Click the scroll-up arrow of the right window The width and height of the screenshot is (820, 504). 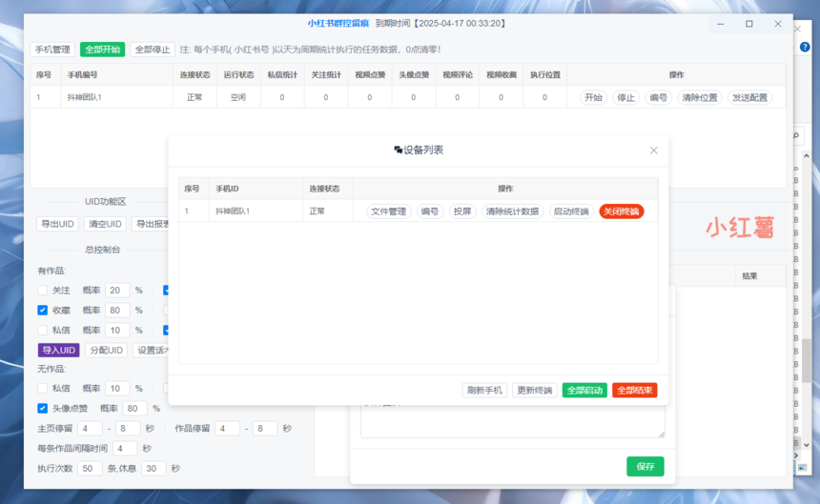807,155
